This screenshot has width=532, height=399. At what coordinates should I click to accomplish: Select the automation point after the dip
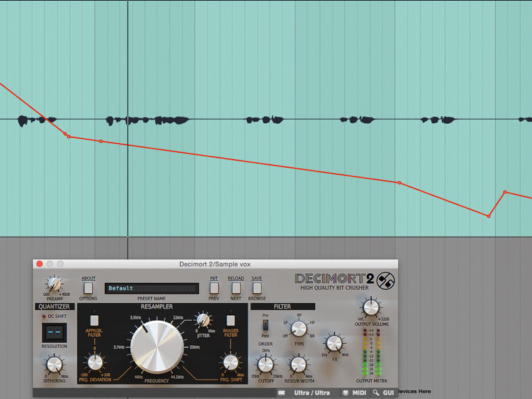pyautogui.click(x=505, y=192)
